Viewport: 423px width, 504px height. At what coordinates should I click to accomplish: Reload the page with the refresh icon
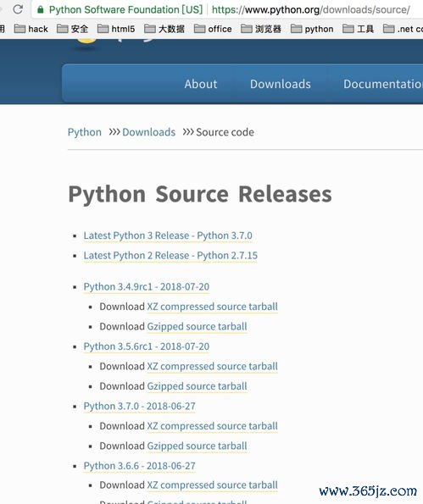(x=18, y=9)
